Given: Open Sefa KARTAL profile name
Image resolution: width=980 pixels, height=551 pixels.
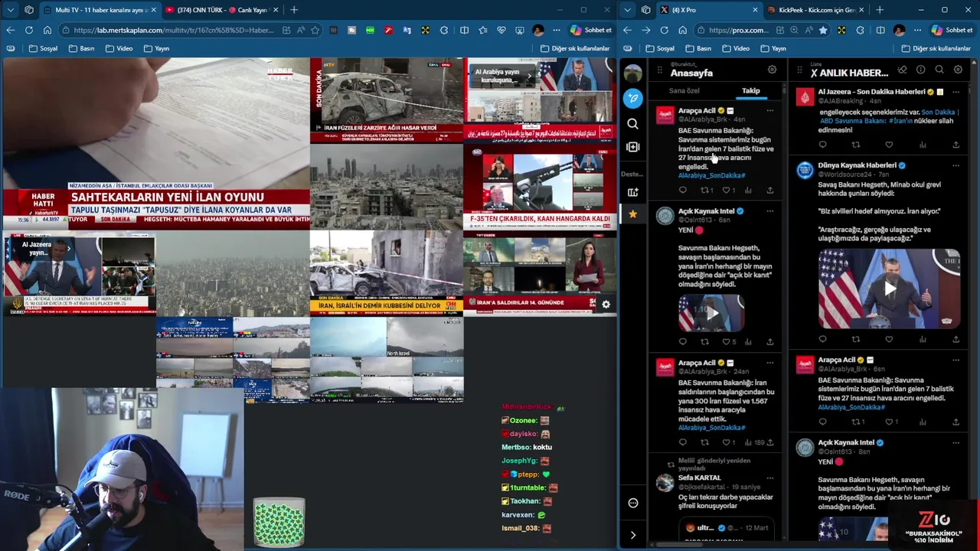Looking at the screenshot, I should pyautogui.click(x=699, y=478).
